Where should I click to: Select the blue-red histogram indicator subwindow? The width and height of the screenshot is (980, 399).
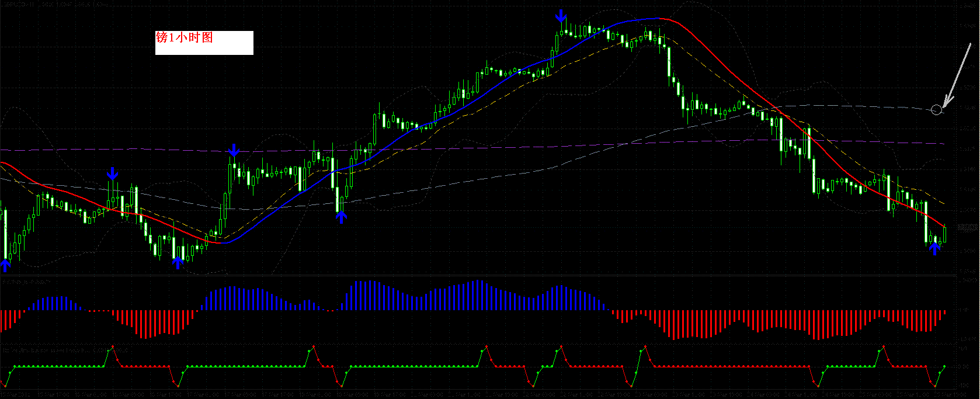tap(478, 310)
